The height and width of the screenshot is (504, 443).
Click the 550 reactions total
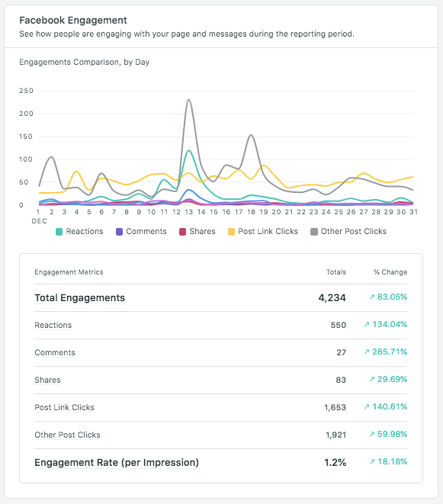(339, 325)
